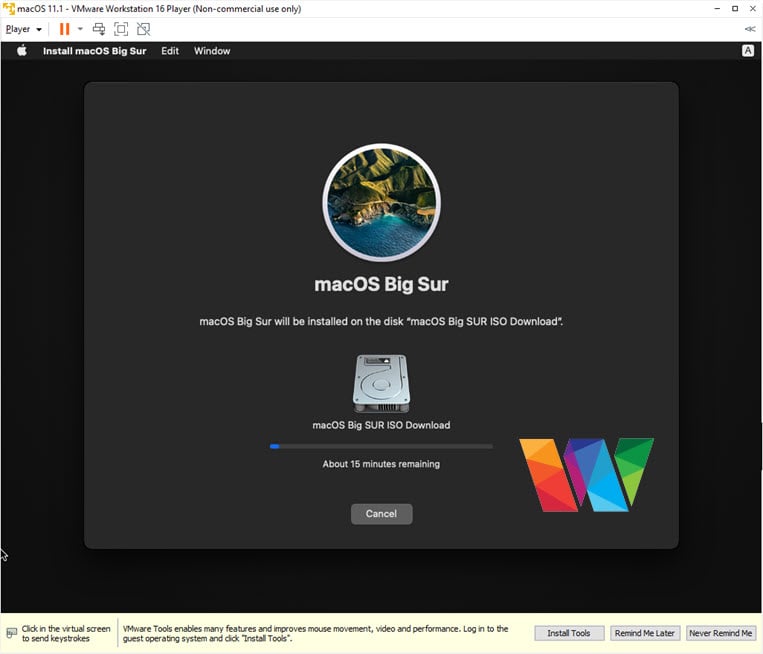This screenshot has width=763, height=654.
Task: Toggle Unity mode icon in toolbar
Action: [x=143, y=29]
